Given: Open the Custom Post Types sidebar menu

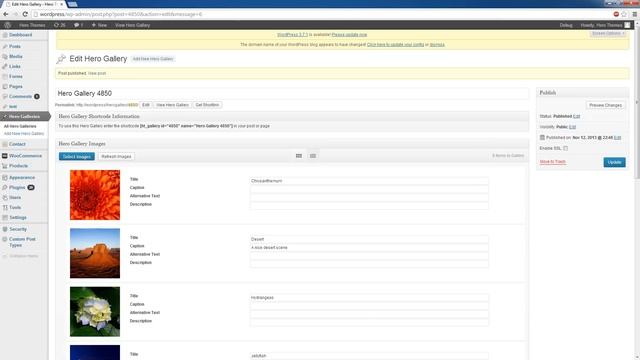Looking at the screenshot, I should click(22, 242).
